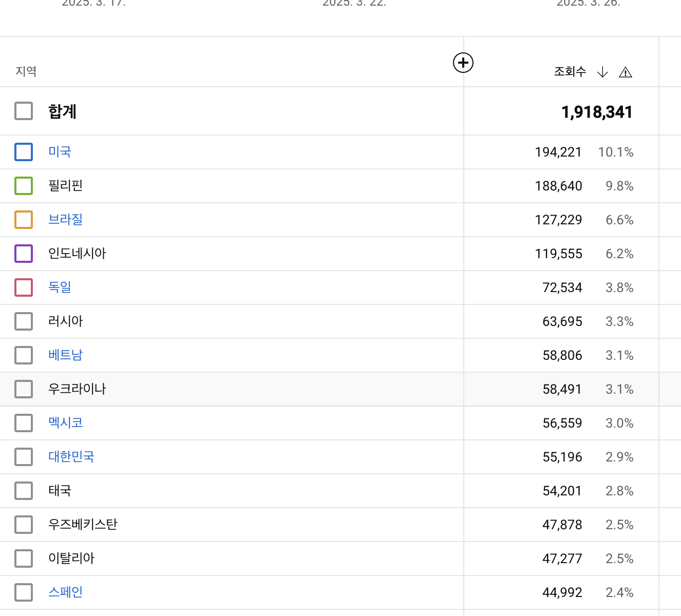Click the 지역 column header
Image resolution: width=681 pixels, height=616 pixels.
pyautogui.click(x=26, y=71)
